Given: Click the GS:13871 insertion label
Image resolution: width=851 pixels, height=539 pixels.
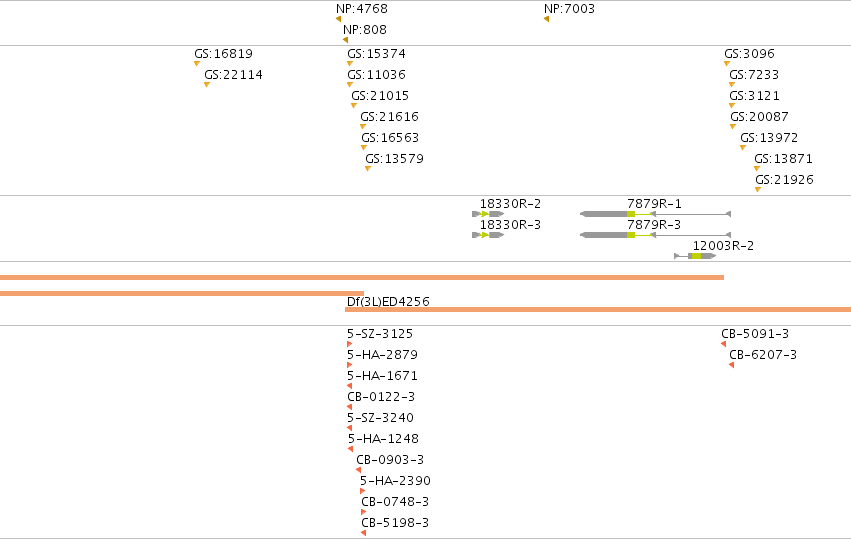Looking at the screenshot, I should click(784, 159).
